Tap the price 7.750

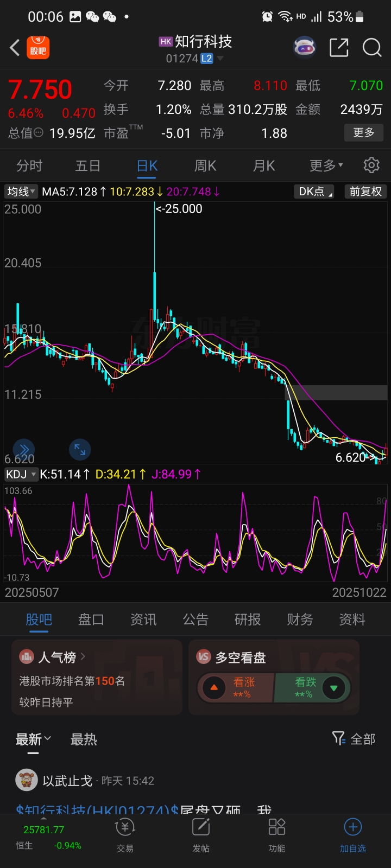click(x=40, y=90)
